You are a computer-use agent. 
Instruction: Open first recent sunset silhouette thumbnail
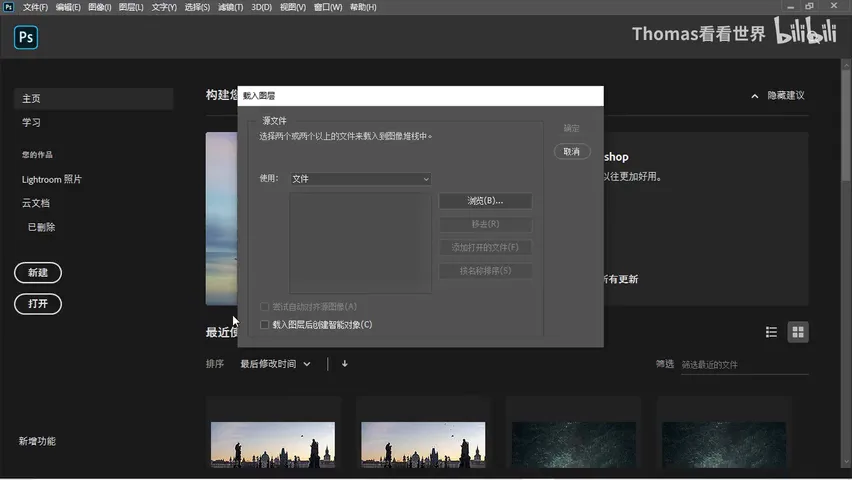(273, 445)
